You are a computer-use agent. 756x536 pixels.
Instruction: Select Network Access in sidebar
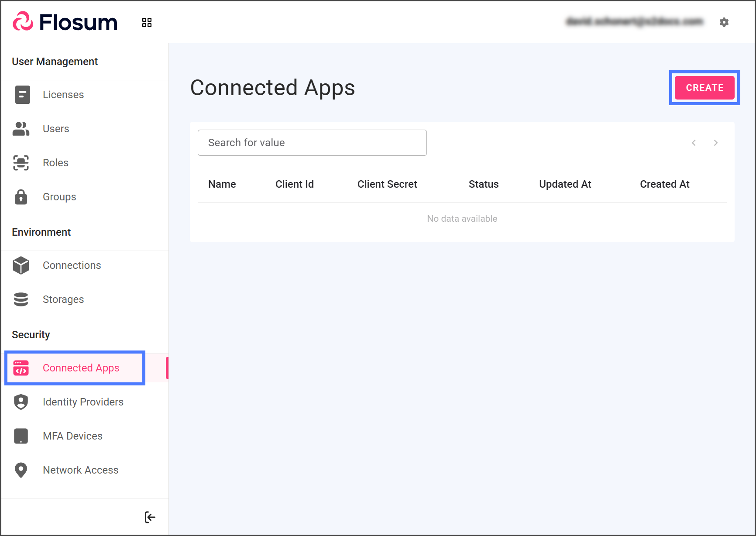click(80, 470)
